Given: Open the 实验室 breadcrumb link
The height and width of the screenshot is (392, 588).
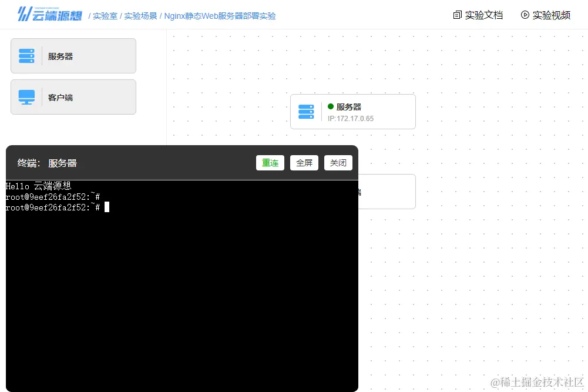Looking at the screenshot, I should [105, 16].
